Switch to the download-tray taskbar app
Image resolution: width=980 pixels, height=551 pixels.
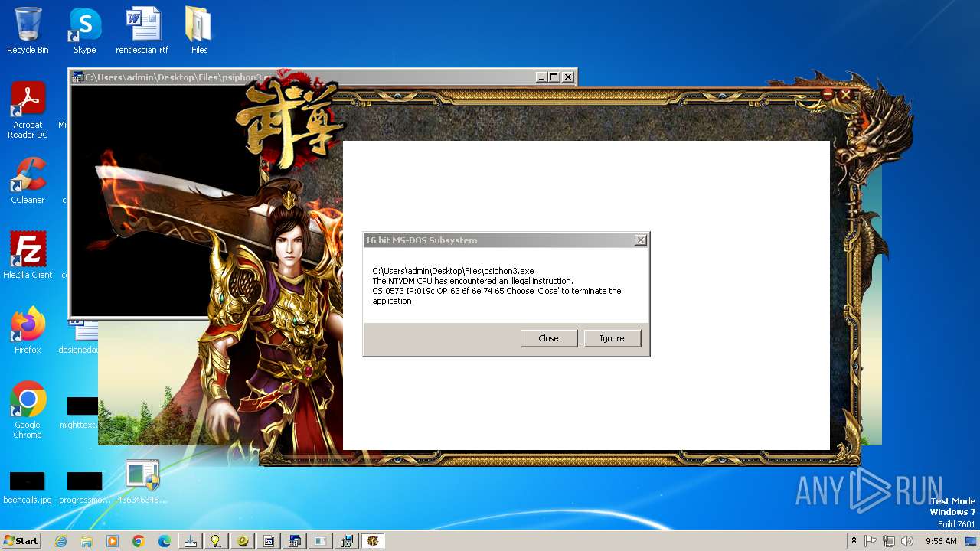(191, 541)
